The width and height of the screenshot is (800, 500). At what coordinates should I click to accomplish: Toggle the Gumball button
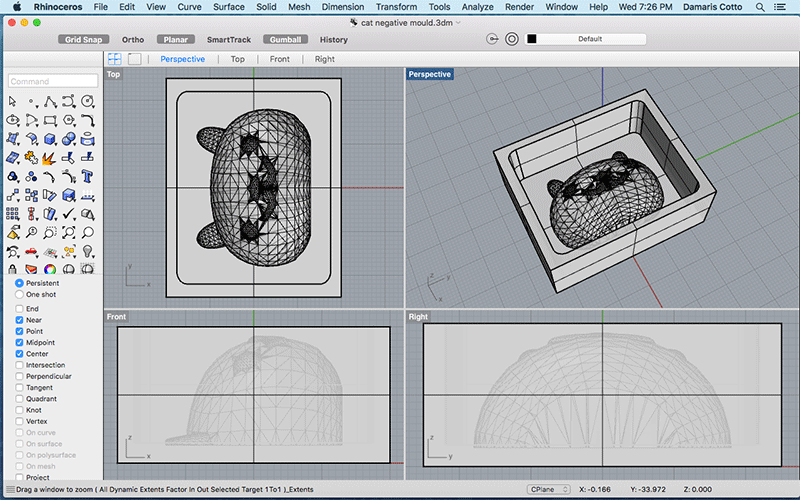(x=285, y=39)
